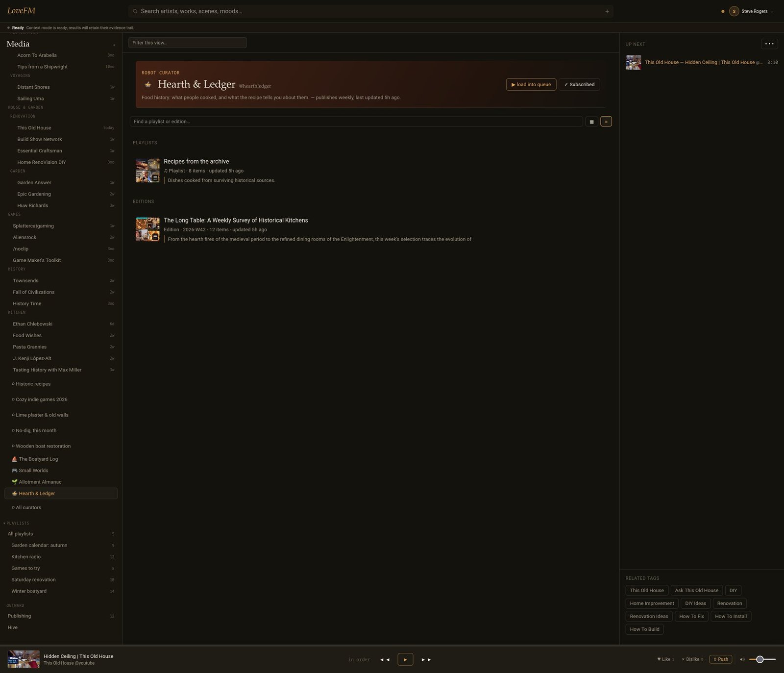Click the LoveFM logo

point(21,11)
